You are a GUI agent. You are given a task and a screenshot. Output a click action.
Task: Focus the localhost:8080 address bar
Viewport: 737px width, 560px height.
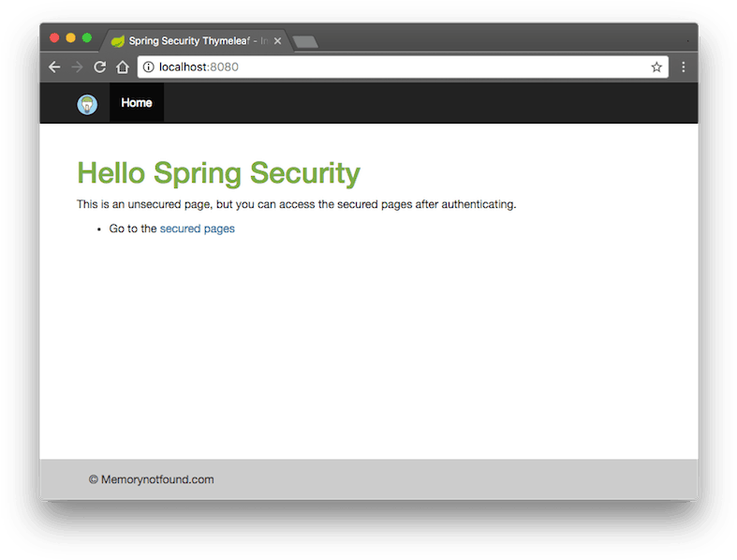403,67
